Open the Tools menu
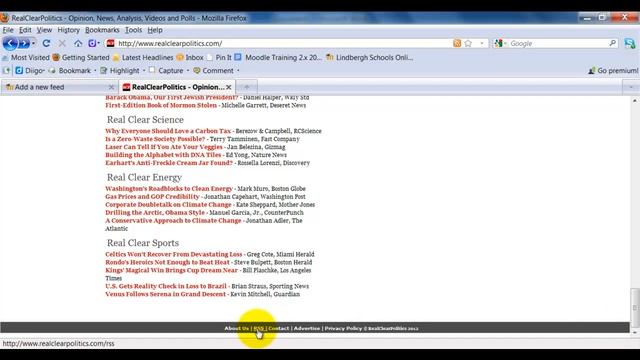The width and height of the screenshot is (640, 360). (133, 30)
